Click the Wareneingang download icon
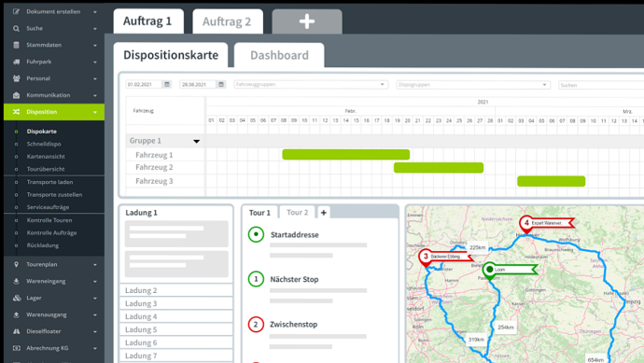Viewport: 644px width, 363px height. [16, 281]
